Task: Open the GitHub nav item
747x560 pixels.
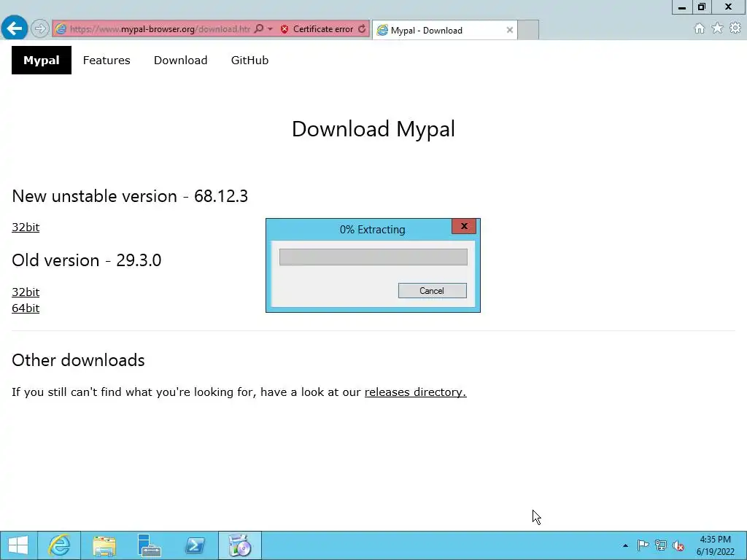Action: tap(249, 60)
